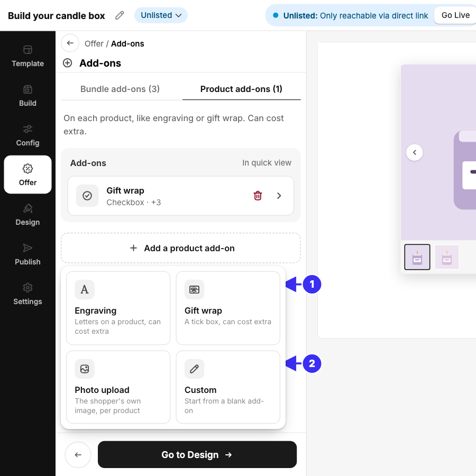
Task: Open the Unlisted status dropdown
Action: click(161, 15)
